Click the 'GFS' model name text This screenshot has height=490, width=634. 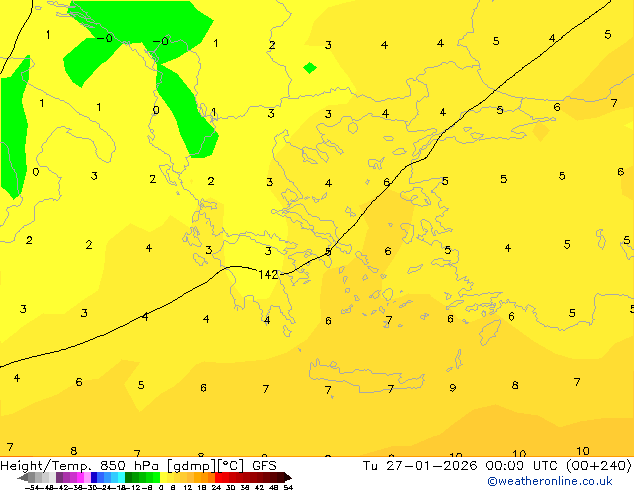tap(264, 466)
